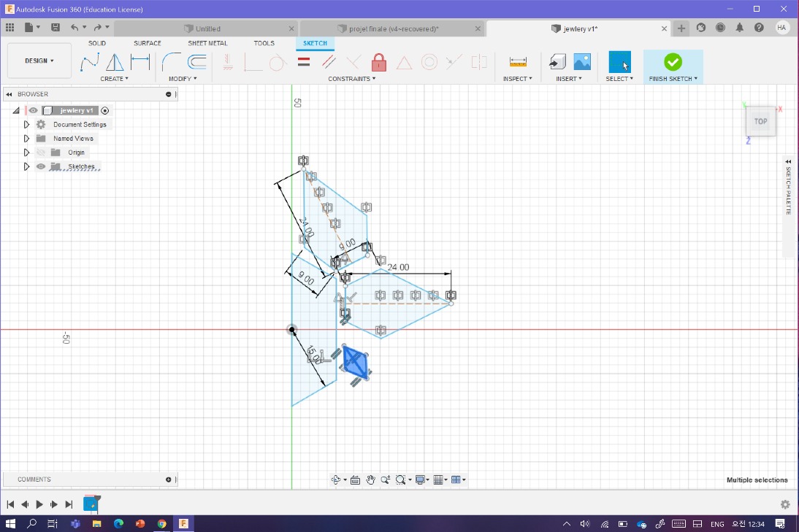This screenshot has width=799, height=532.
Task: Open the DESIGN workspace dropdown
Action: [39, 61]
